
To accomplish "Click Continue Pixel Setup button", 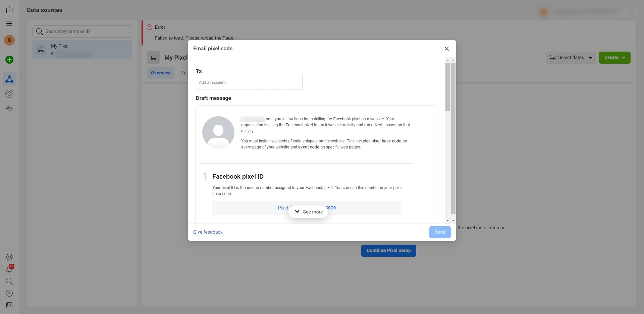I will click(389, 250).
